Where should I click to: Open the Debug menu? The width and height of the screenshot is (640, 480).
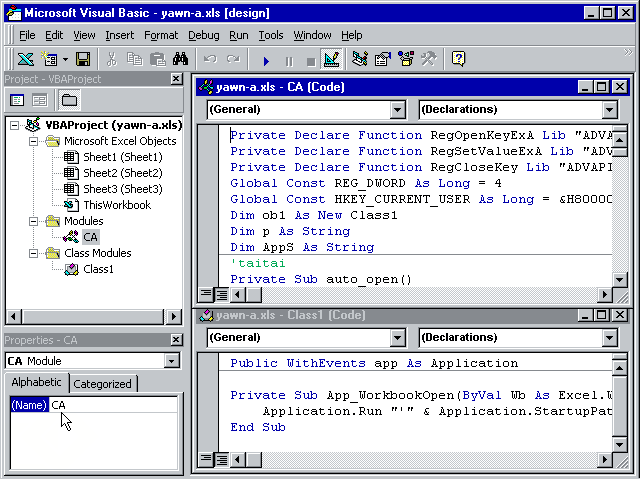point(203,36)
